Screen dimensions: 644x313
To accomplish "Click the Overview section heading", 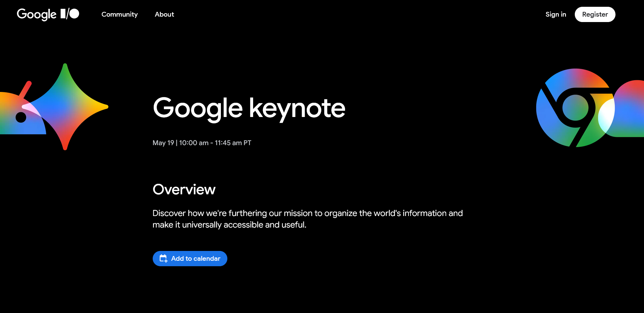I will [x=184, y=189].
